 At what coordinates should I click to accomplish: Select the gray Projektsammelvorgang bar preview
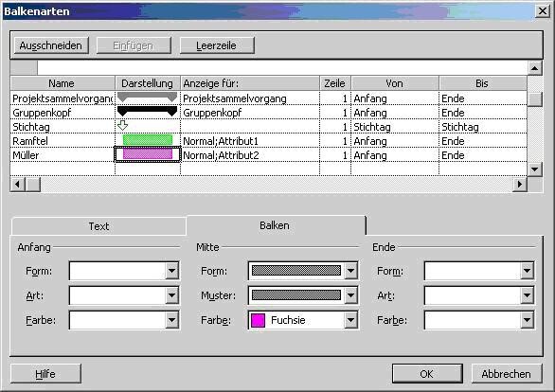click(147, 97)
